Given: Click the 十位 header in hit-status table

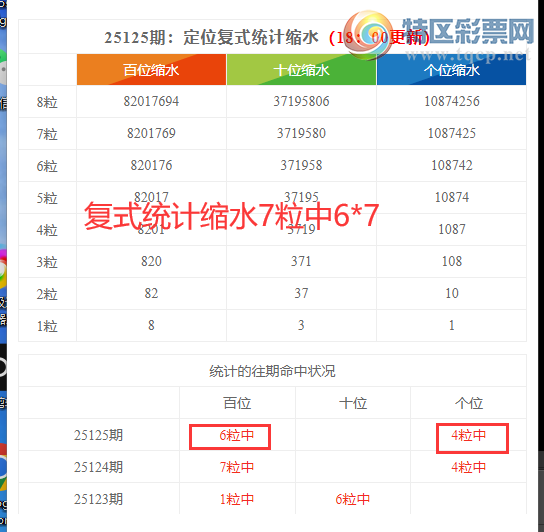Looking at the screenshot, I should [x=353, y=403].
